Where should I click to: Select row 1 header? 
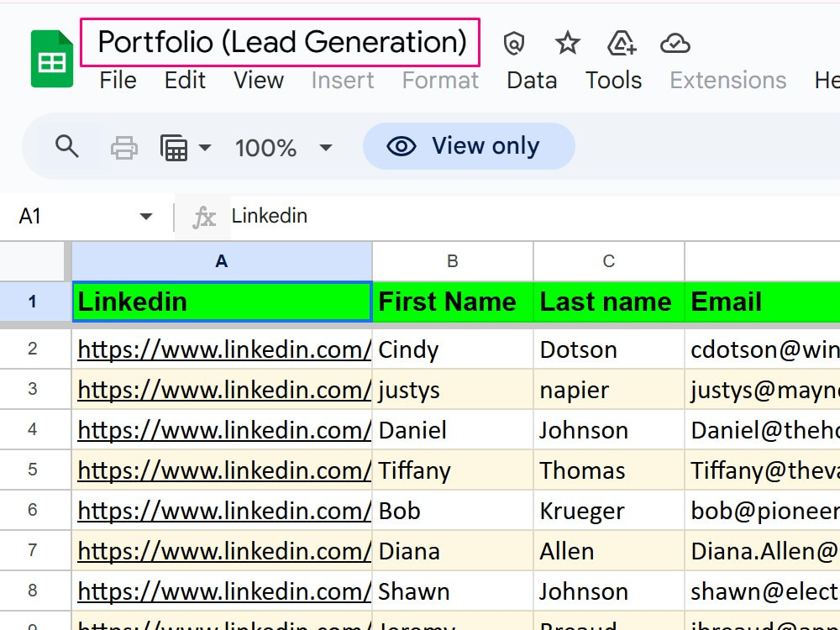(32, 302)
